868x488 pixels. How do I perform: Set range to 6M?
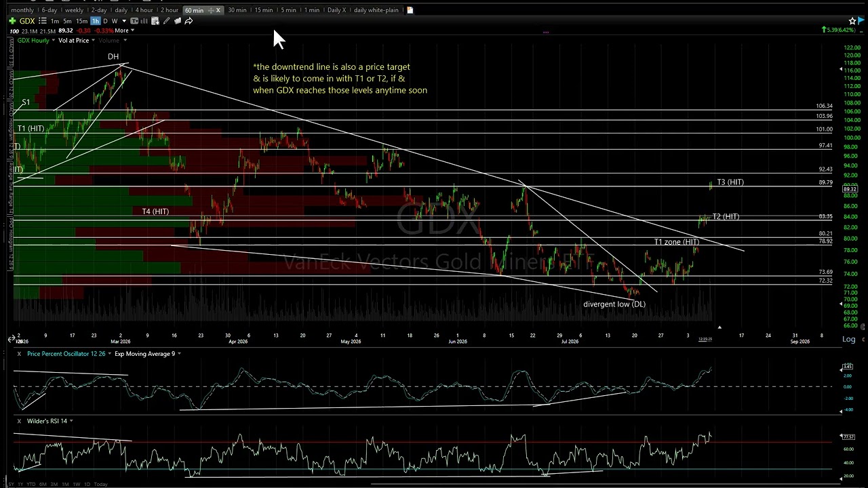click(43, 484)
